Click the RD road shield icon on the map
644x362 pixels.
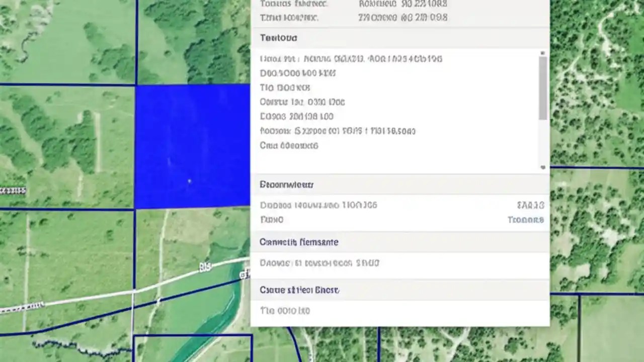click(204, 267)
